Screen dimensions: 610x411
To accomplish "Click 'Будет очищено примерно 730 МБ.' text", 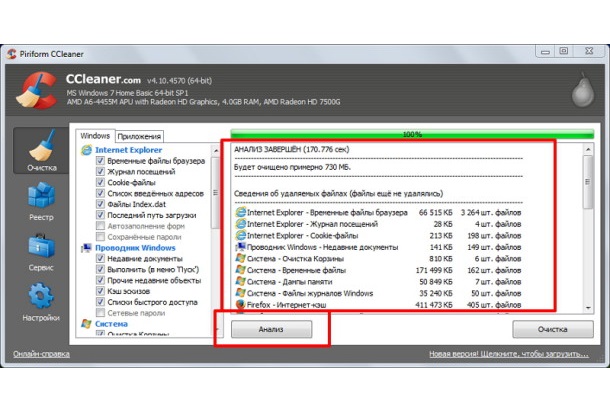I will point(292,167).
